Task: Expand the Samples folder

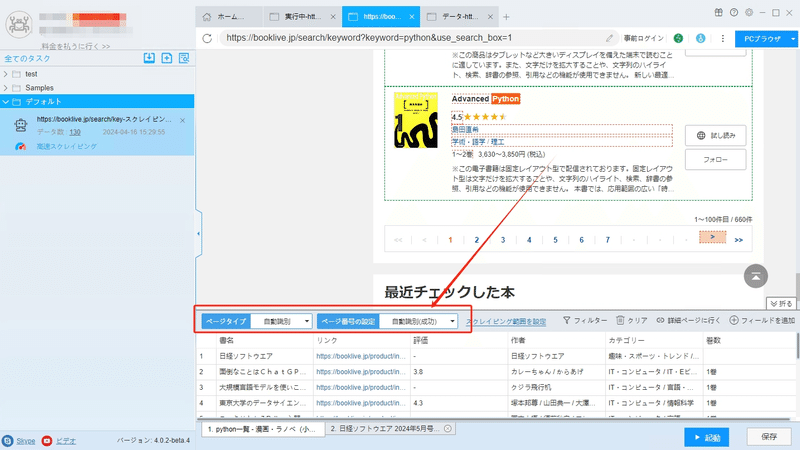Action: point(6,88)
